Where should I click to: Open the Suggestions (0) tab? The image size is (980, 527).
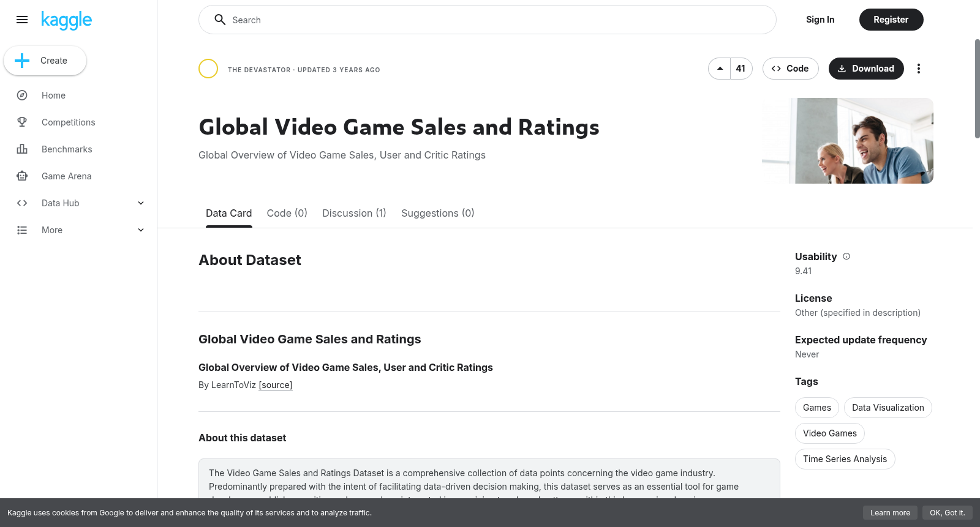437,213
